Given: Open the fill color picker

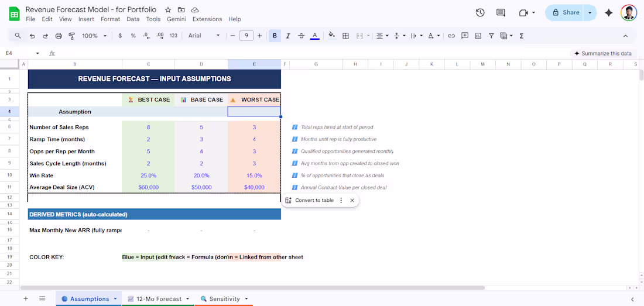Looking at the screenshot, I should coord(331,36).
